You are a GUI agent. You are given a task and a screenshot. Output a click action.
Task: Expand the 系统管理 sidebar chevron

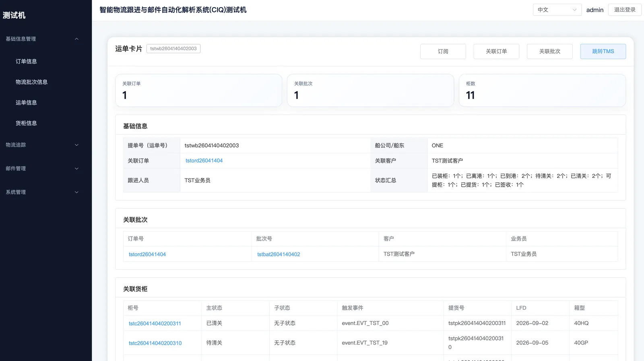76,192
